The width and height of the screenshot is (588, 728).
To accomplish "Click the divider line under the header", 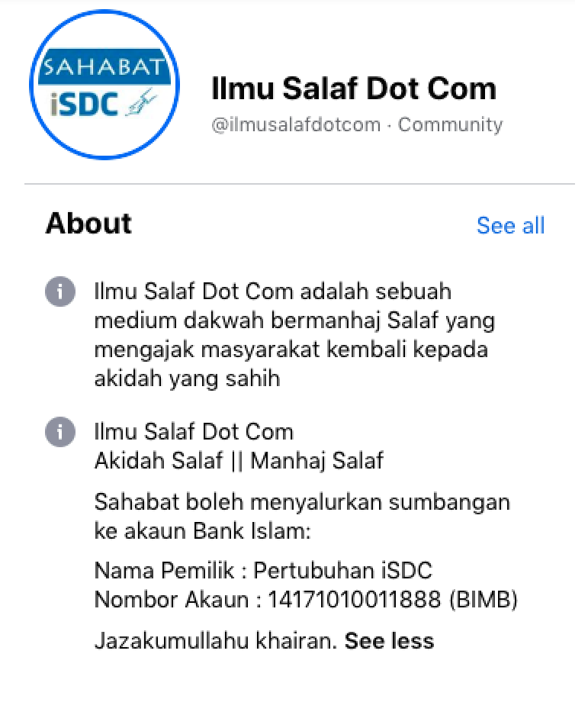I will click(x=299, y=184).
